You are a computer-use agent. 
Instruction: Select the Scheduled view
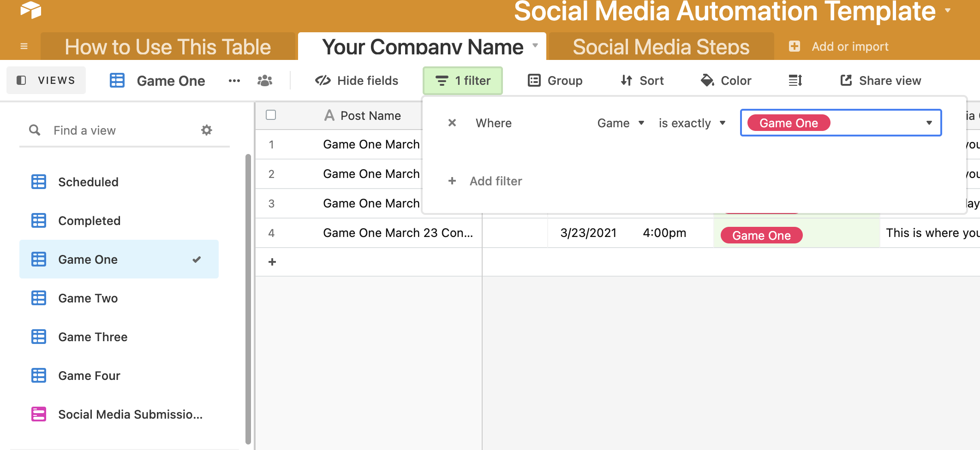tap(119, 182)
